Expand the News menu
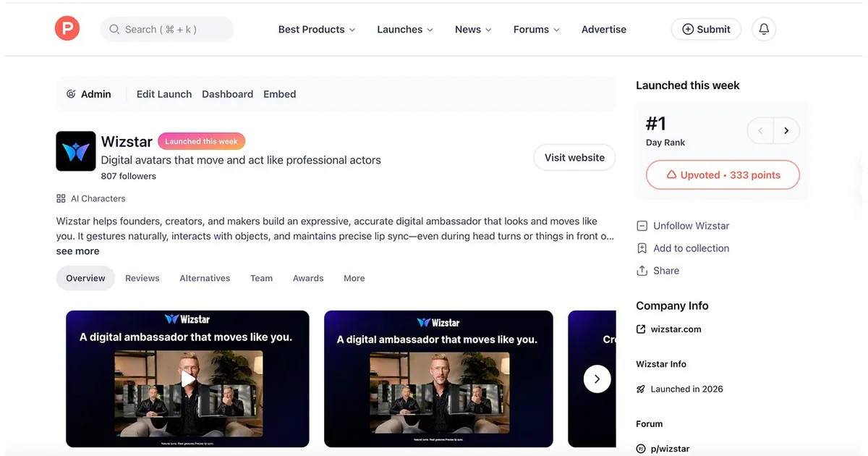Image resolution: width=868 pixels, height=456 pixels. click(473, 30)
